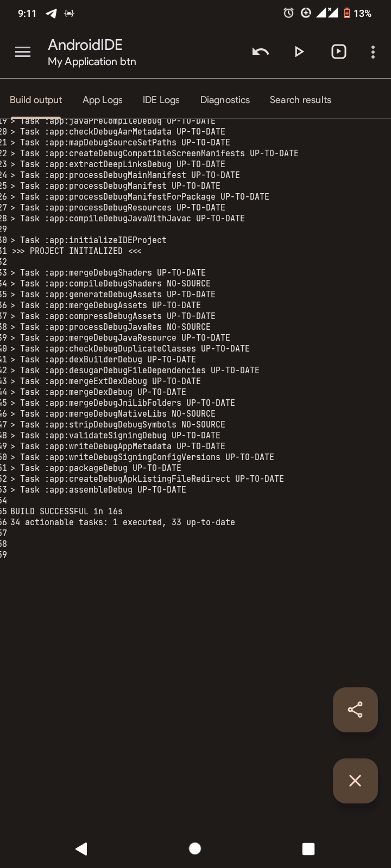Select the Build output tab
The height and width of the screenshot is (868, 391).
pos(35,100)
